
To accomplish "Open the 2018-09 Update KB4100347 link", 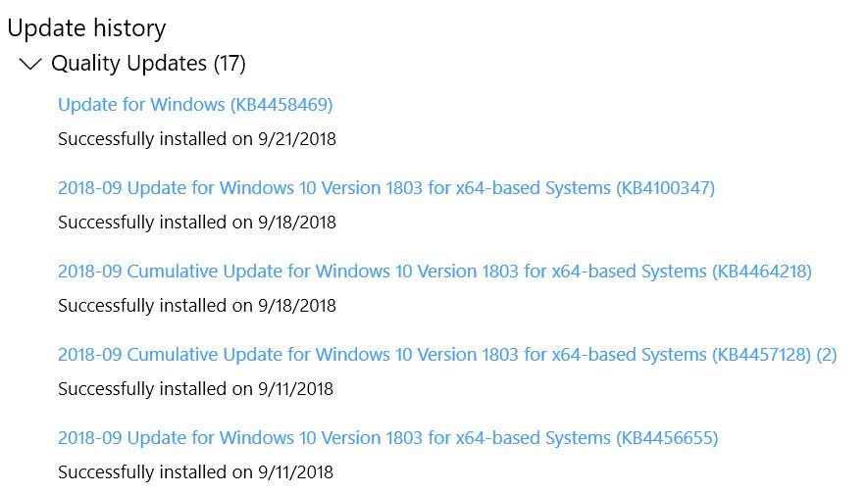I will [385, 188].
